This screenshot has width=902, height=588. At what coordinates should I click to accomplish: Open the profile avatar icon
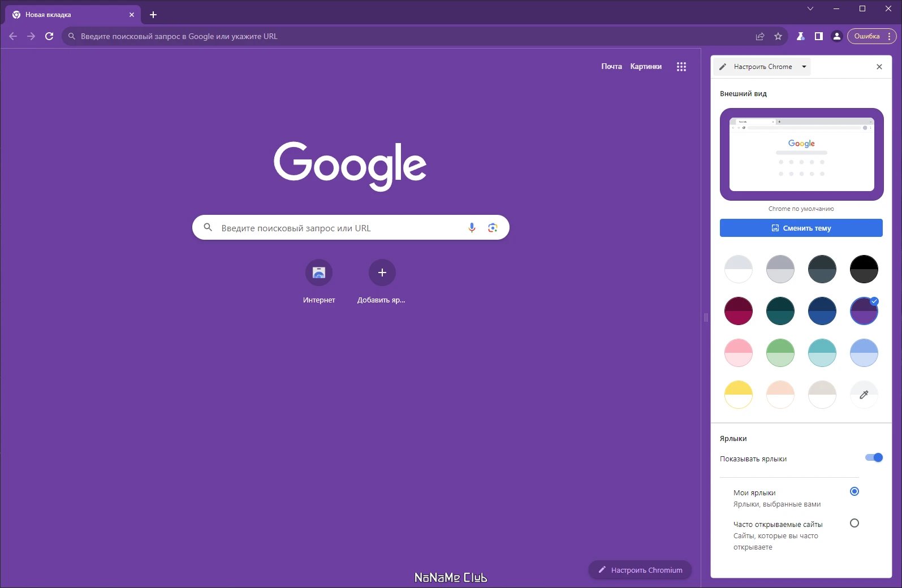836,36
